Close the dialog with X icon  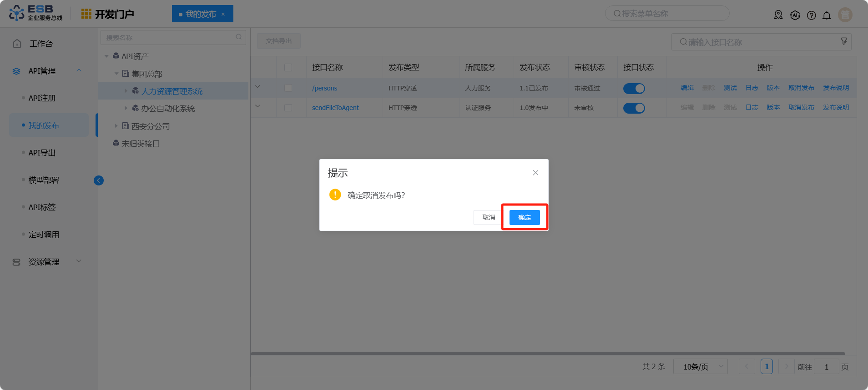point(535,173)
